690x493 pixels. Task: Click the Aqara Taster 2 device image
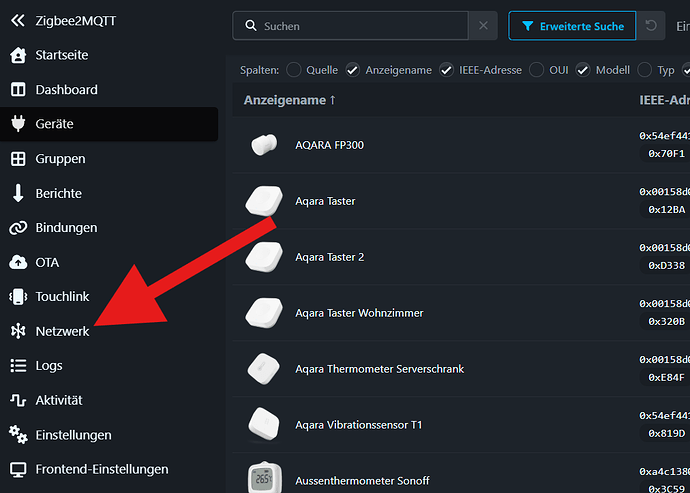point(264,257)
